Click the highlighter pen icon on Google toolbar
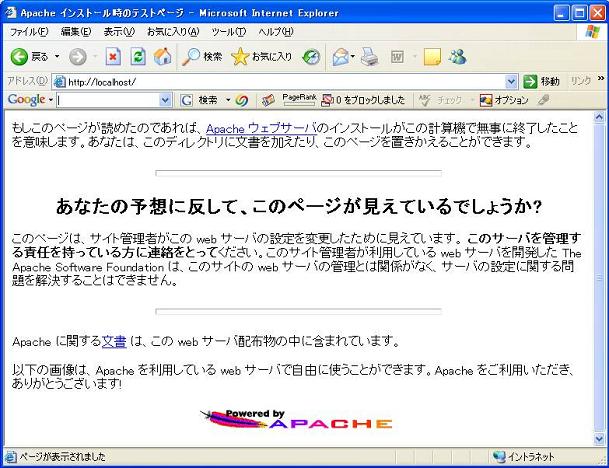The image size is (609, 468). pyautogui.click(x=544, y=100)
